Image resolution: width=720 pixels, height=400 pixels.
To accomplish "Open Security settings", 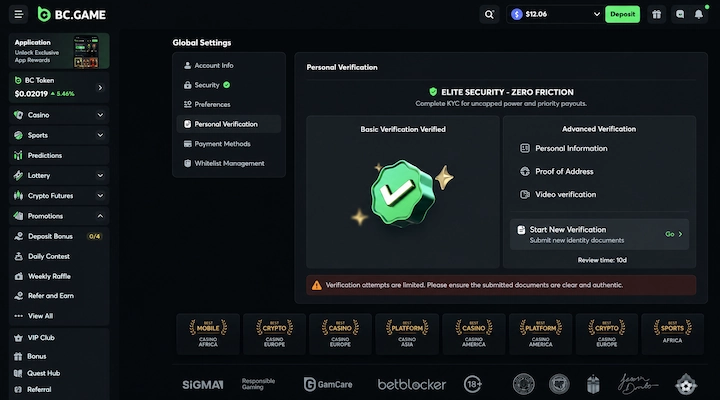I will coord(229,85).
